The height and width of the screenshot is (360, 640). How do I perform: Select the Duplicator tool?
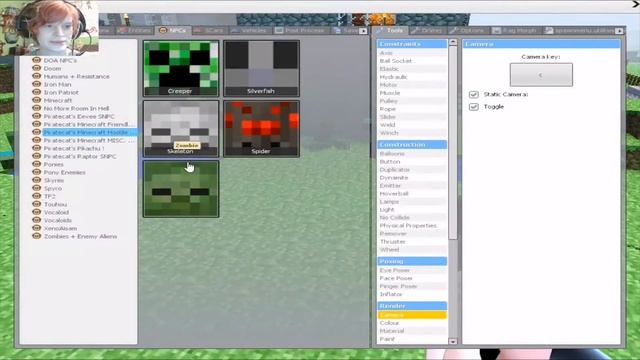412,169
